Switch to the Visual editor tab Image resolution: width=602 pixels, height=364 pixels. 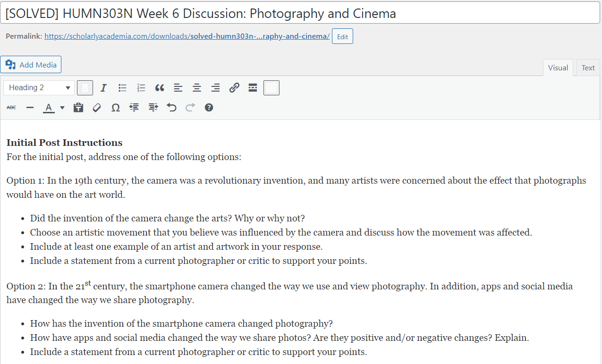[558, 68]
